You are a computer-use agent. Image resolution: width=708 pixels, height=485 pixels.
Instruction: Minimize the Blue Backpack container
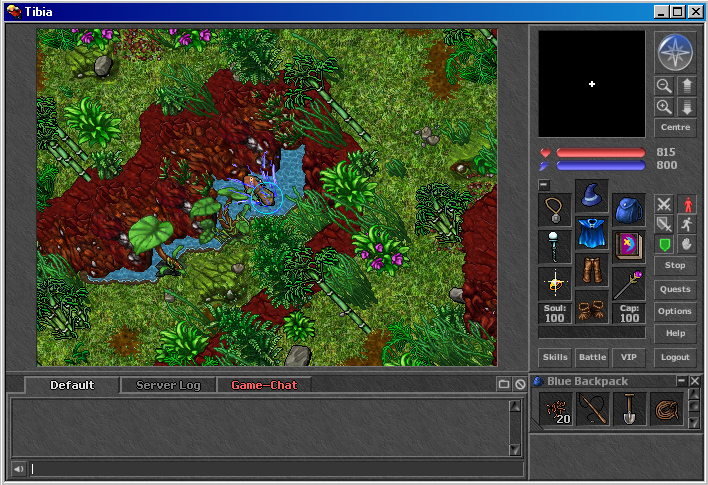pos(681,381)
